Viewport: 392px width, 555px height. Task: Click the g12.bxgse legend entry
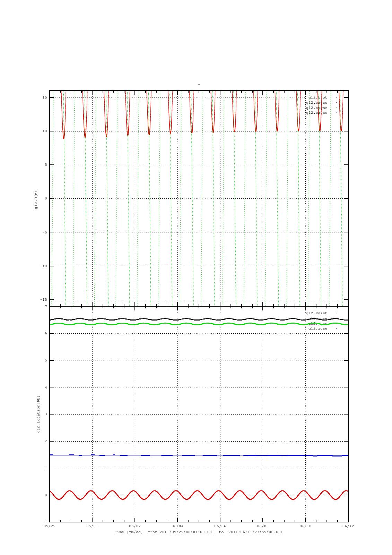pos(317,103)
